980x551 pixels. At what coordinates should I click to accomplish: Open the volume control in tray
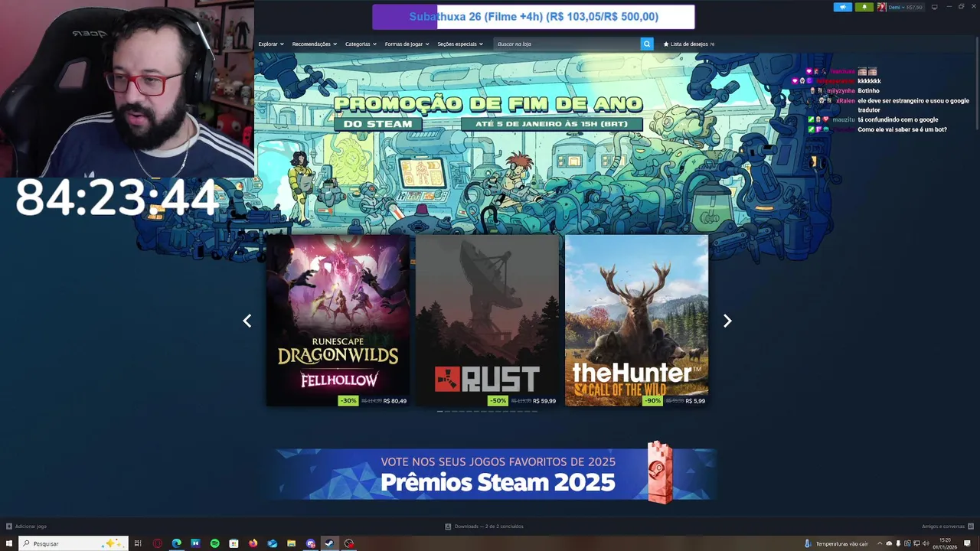pyautogui.click(x=924, y=543)
